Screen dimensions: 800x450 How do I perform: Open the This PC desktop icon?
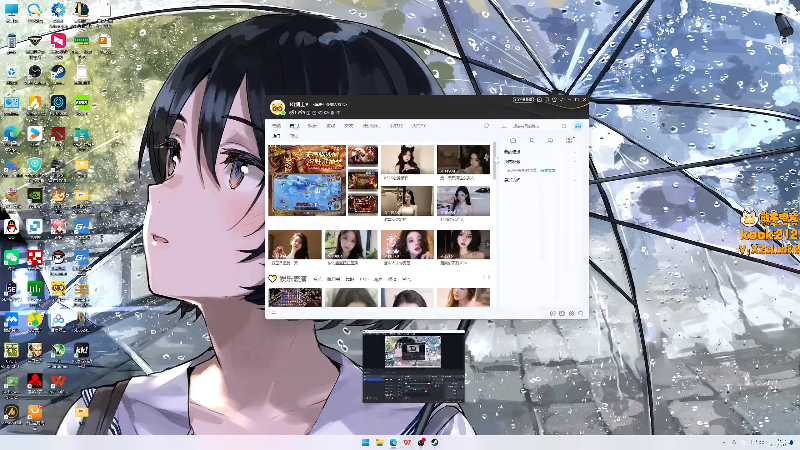click(x=11, y=10)
